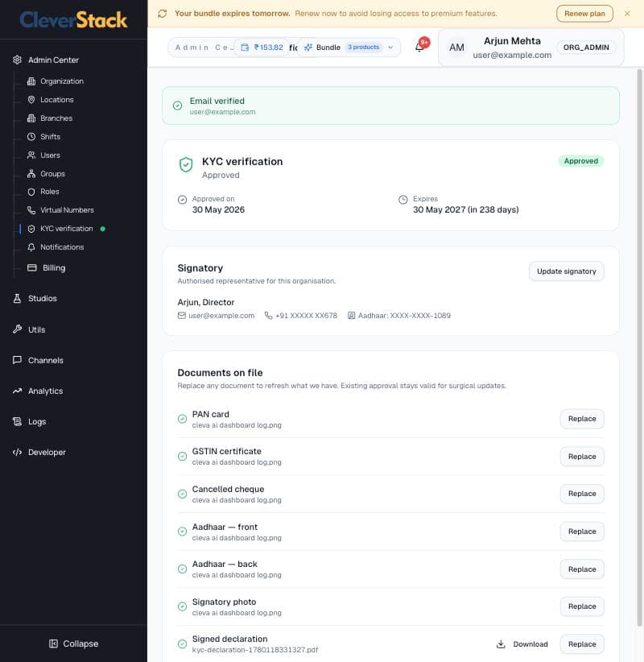Click the Logs scroll icon
Viewport: 644px width, 662px height.
coord(17,421)
